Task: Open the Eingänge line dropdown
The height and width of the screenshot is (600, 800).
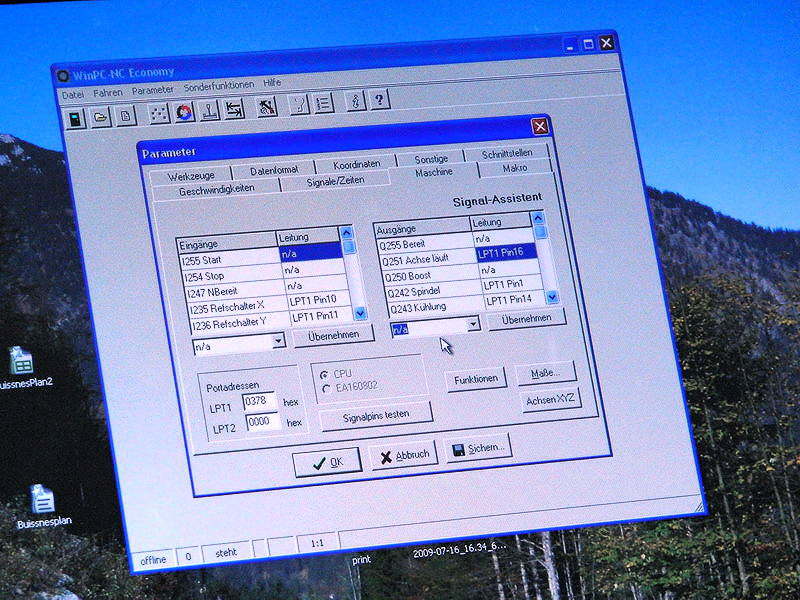Action: 279,340
